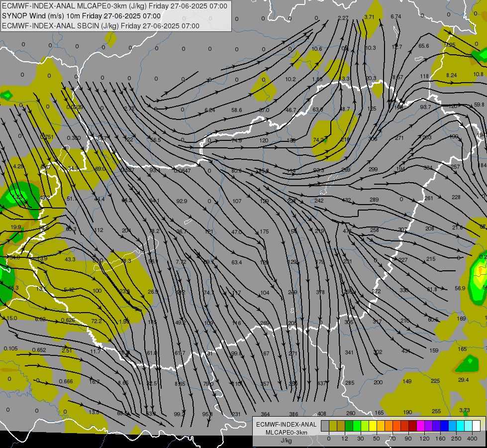Click the gray swatch in the legend
The image size is (487, 448).
click(x=325, y=426)
